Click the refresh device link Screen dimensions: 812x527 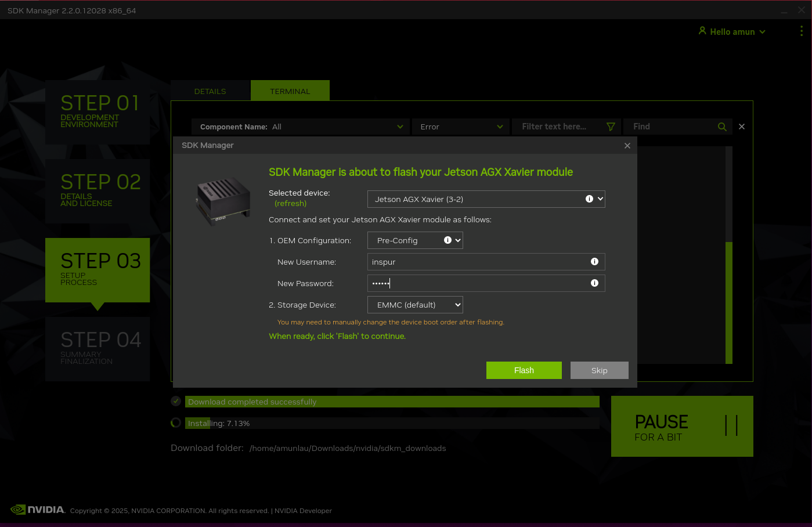tap(290, 204)
